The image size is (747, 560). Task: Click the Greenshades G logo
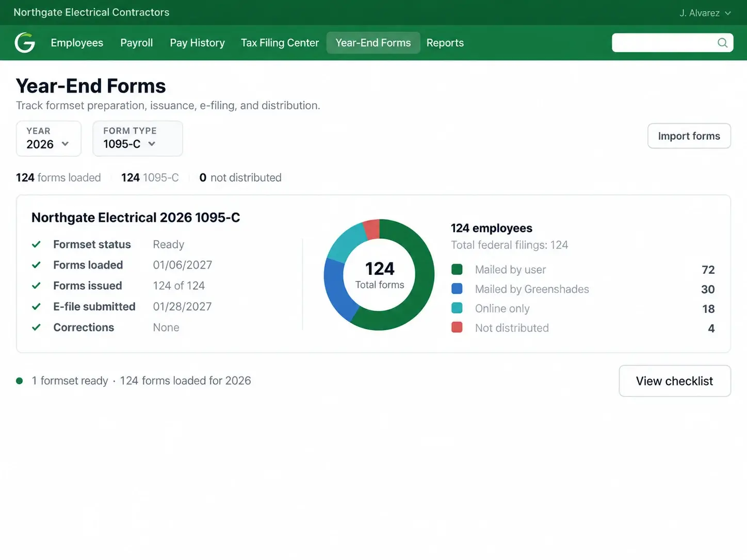pos(25,43)
